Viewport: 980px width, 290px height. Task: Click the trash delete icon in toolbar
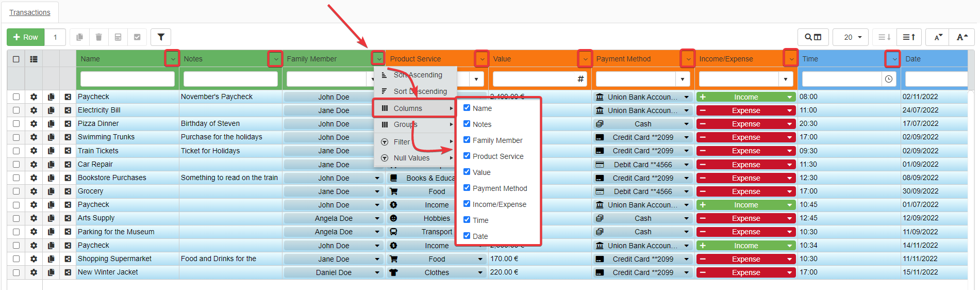(98, 37)
